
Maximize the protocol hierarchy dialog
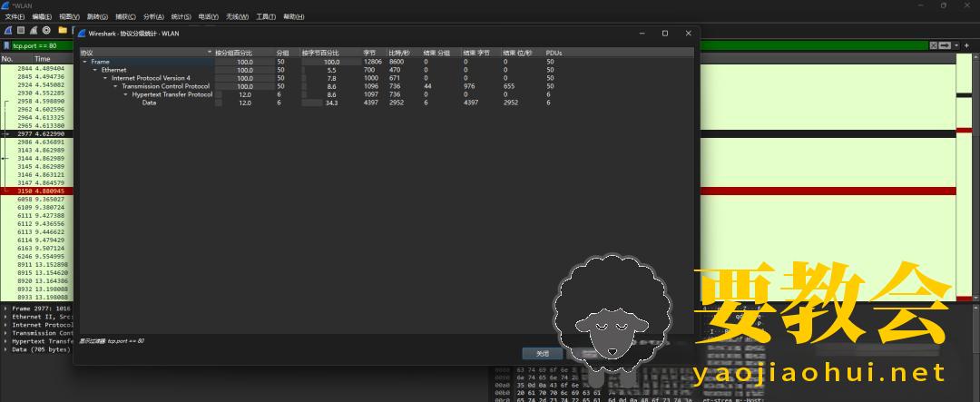(665, 34)
